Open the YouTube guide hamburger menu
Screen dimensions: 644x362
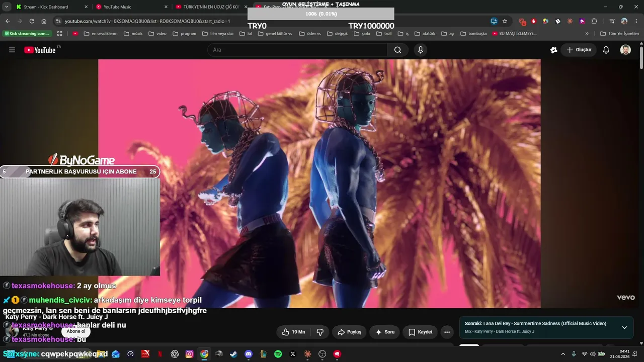click(12, 50)
